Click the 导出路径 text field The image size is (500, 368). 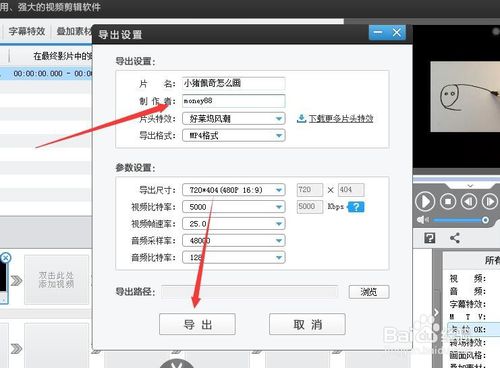[250, 292]
